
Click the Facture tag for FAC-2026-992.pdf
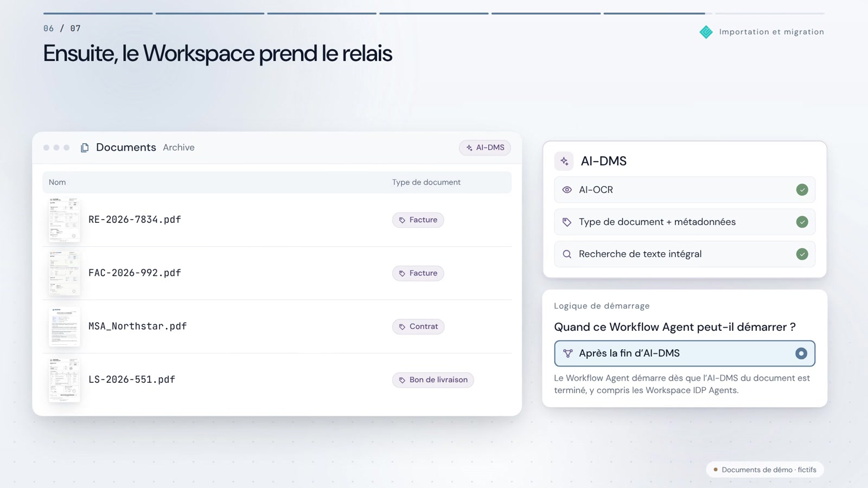pyautogui.click(x=418, y=273)
